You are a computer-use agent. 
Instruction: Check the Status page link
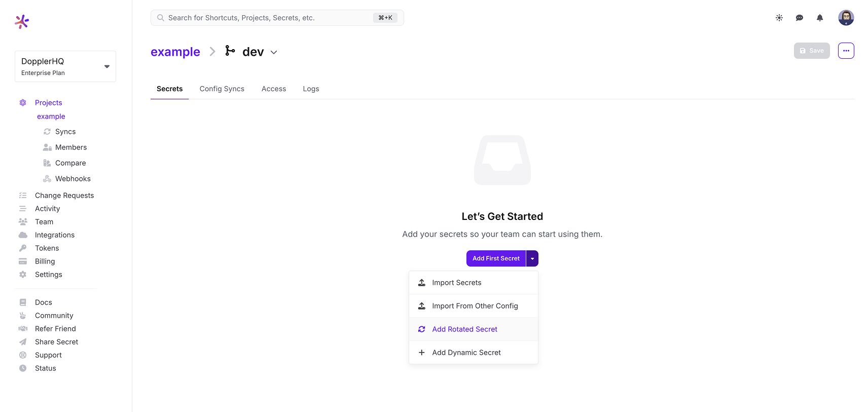click(46, 368)
